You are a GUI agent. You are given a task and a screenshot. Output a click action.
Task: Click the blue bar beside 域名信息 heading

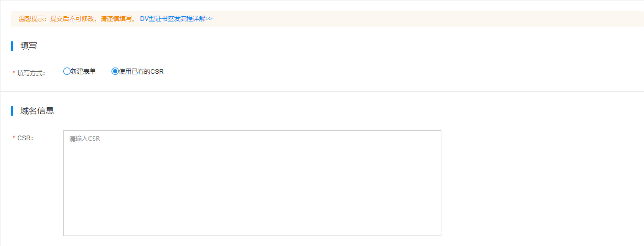pos(12,111)
